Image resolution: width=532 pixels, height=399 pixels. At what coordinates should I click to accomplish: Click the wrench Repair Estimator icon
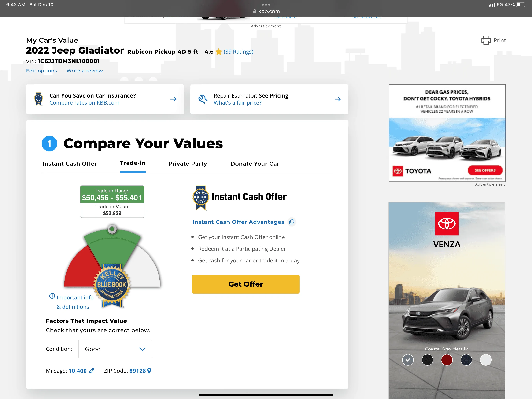pyautogui.click(x=203, y=99)
